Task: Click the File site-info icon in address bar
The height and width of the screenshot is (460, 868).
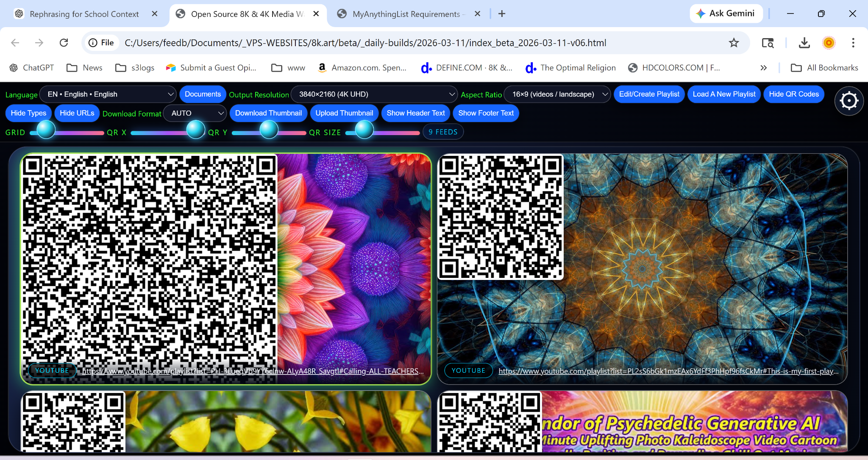Action: click(101, 43)
